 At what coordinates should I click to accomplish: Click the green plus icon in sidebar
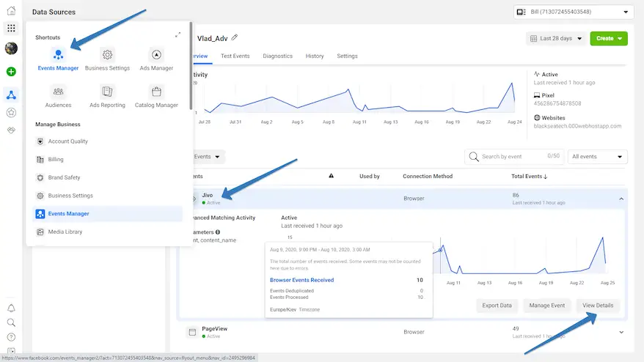(11, 72)
